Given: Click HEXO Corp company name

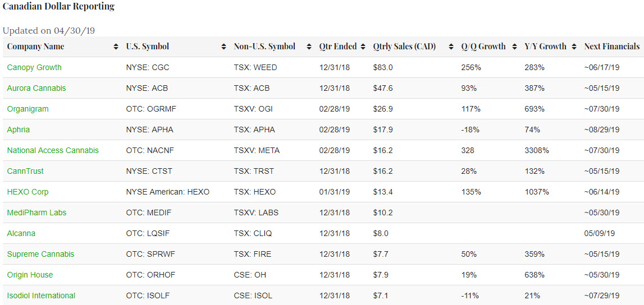Looking at the screenshot, I should click(x=28, y=192).
